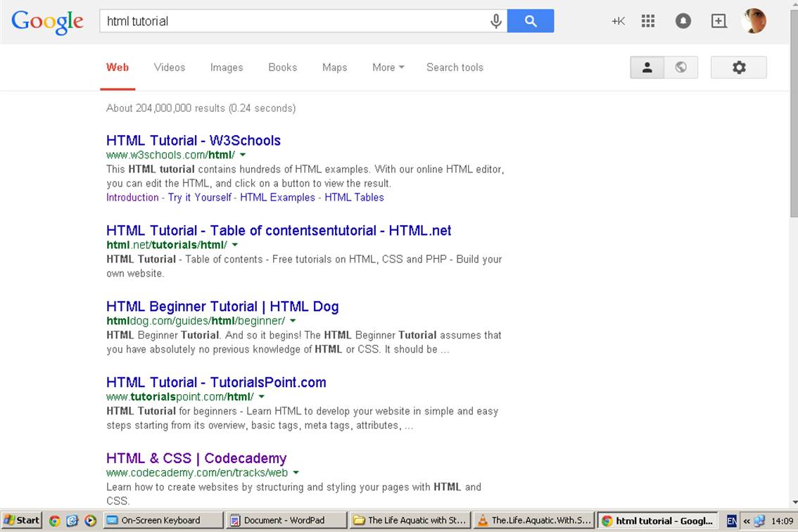
Task: Expand hidden tray icons chevron
Action: pyautogui.click(x=747, y=521)
